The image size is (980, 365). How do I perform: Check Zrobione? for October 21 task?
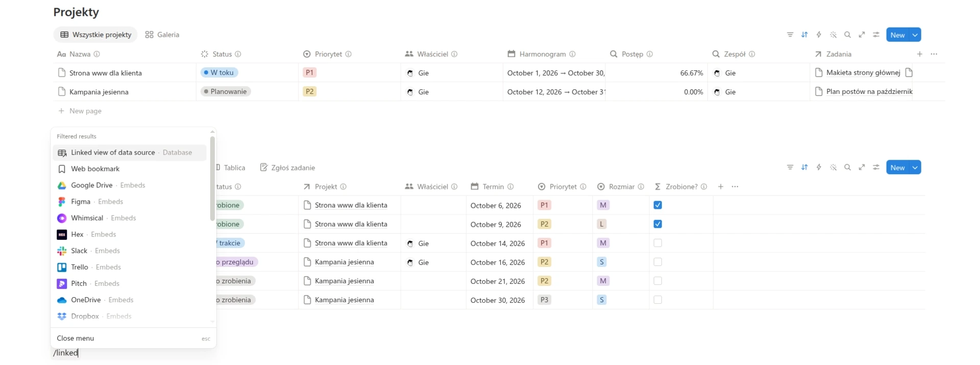pos(657,281)
